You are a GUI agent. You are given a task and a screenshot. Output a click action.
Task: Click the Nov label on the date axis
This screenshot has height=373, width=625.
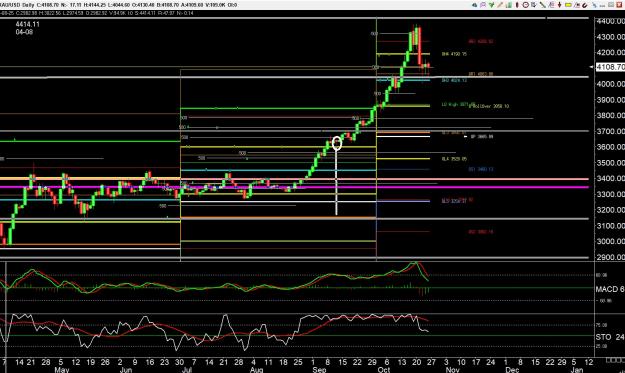452,369
